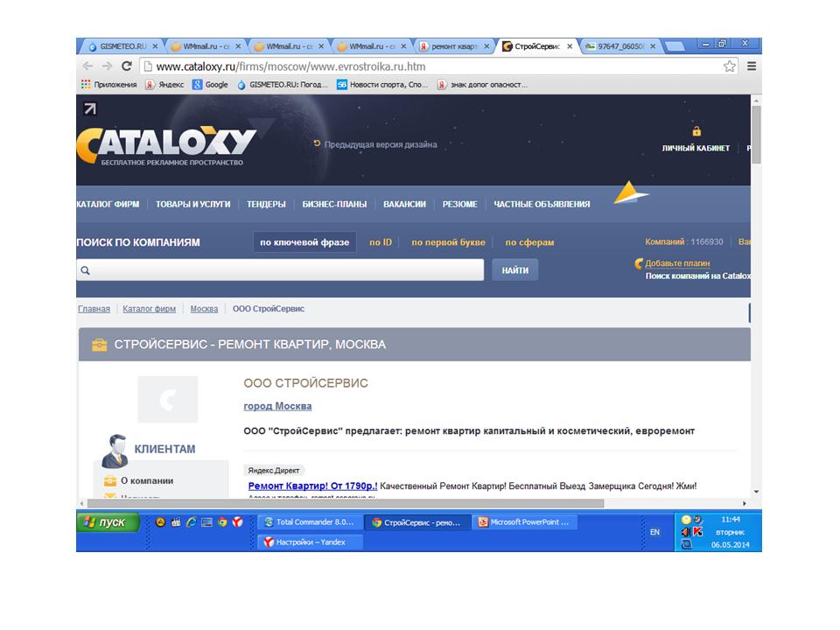Open the GISMETEO.RU: Погода bookmark
This screenshot has height=630, width=840.
tap(283, 85)
